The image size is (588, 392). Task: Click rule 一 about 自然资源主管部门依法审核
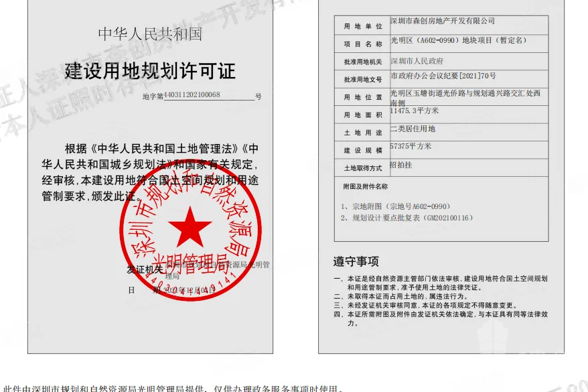pos(441,283)
